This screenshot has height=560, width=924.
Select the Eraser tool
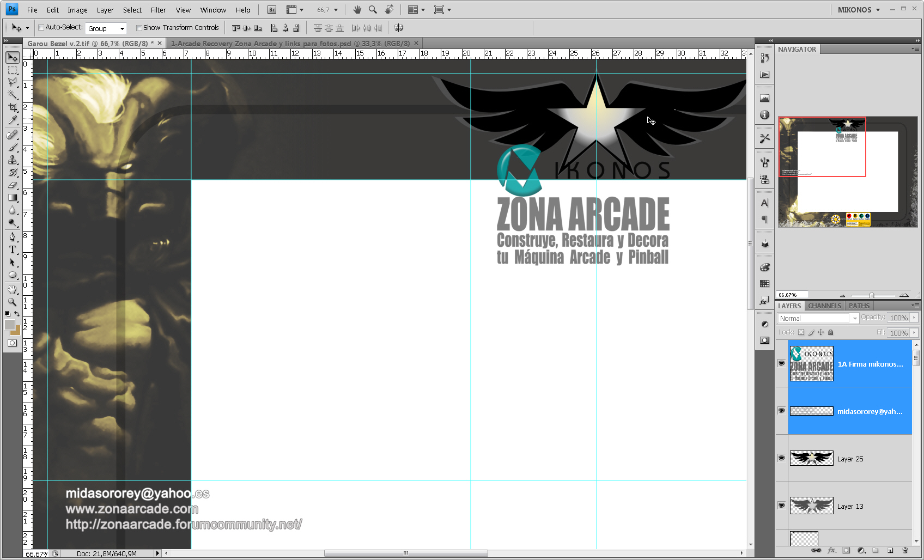[13, 185]
